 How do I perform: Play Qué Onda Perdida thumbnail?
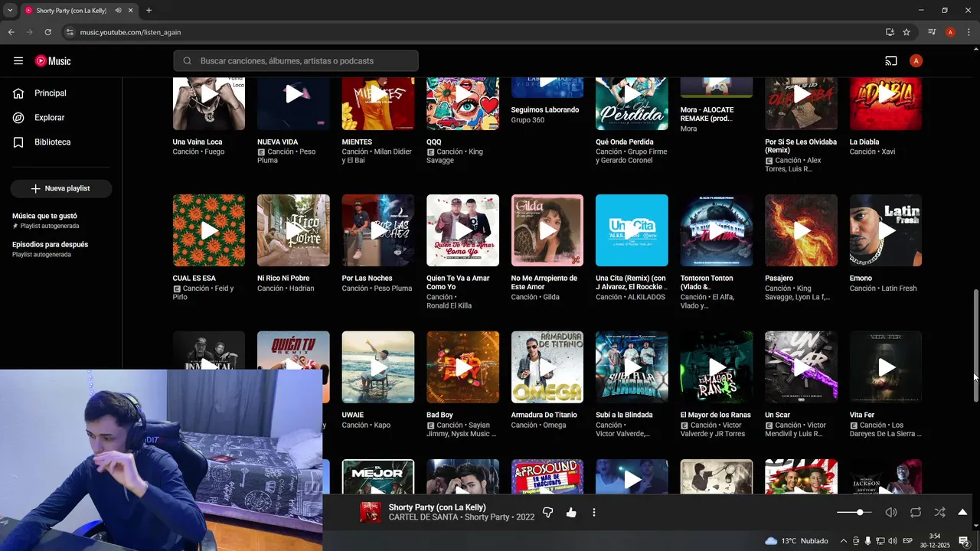[632, 103]
